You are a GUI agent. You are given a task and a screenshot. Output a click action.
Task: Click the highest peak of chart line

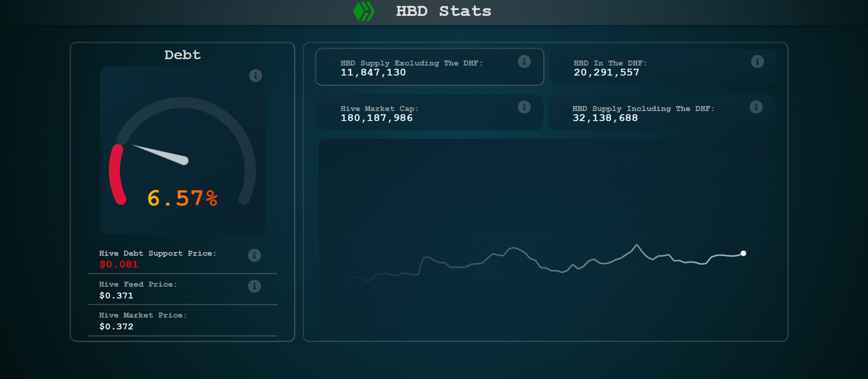(637, 245)
